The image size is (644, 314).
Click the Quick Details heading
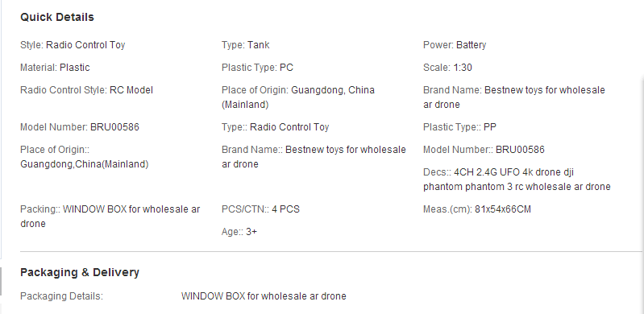coord(57,17)
